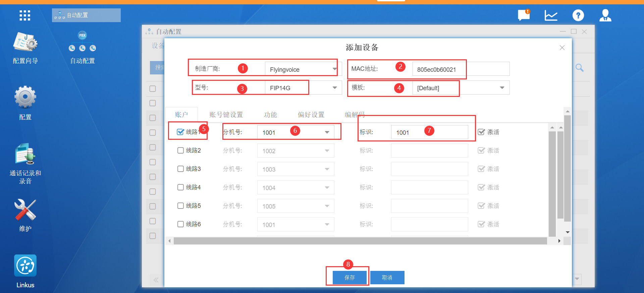Enable the 线路2 checkbox
Viewport: 644px width, 293px height.
(x=180, y=151)
